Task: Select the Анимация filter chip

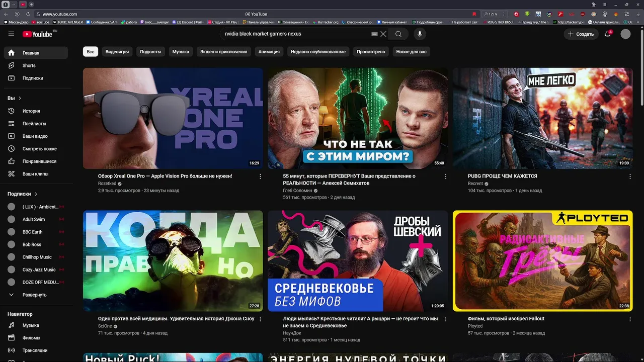Action: (x=269, y=51)
